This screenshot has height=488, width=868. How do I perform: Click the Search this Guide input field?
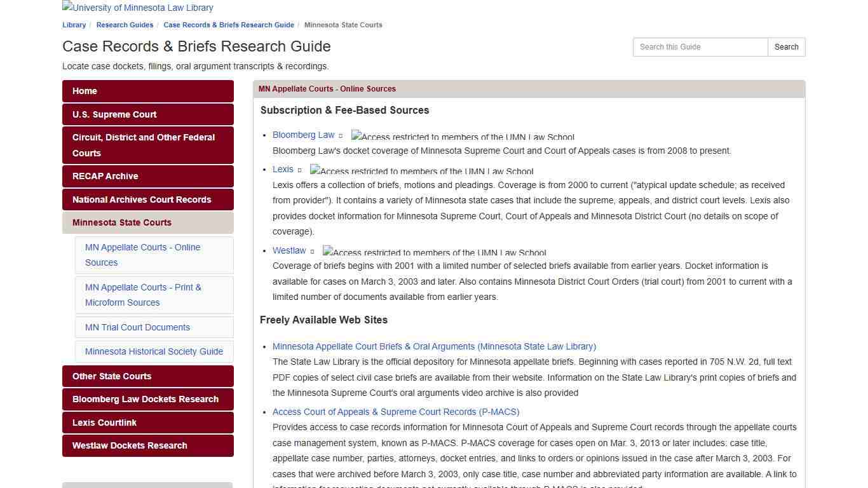700,46
